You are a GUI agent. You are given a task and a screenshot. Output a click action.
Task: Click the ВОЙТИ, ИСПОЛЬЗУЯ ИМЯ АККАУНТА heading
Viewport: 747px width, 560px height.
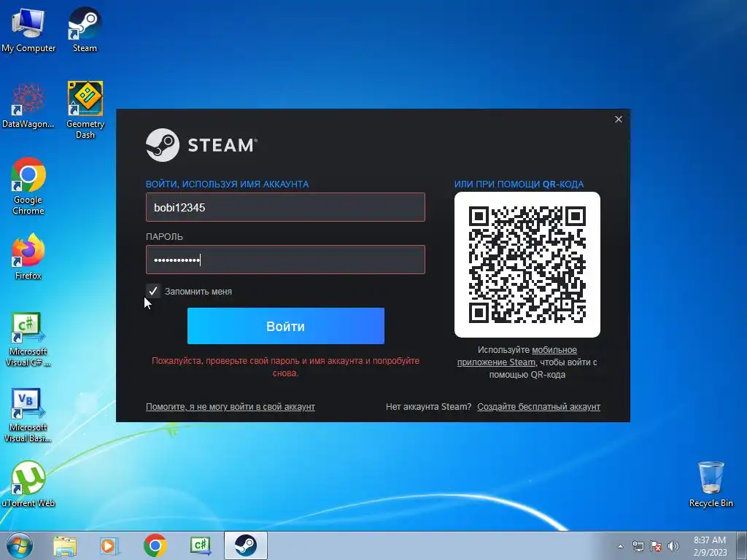click(228, 184)
